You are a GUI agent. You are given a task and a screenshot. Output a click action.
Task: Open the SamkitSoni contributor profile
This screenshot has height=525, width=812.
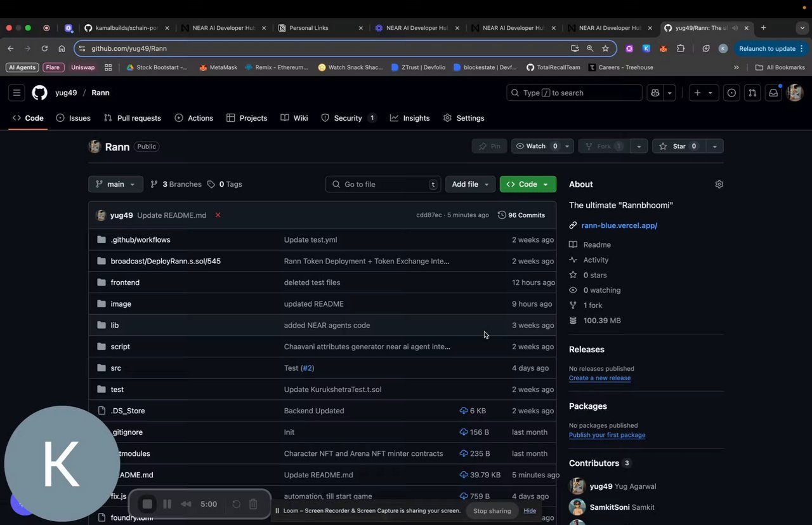(608, 507)
